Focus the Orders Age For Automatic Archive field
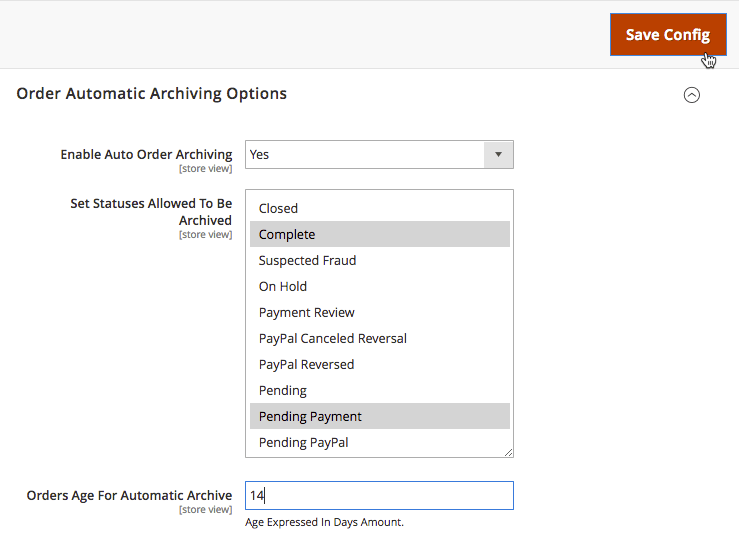Image resolution: width=739 pixels, height=540 pixels. [379, 496]
